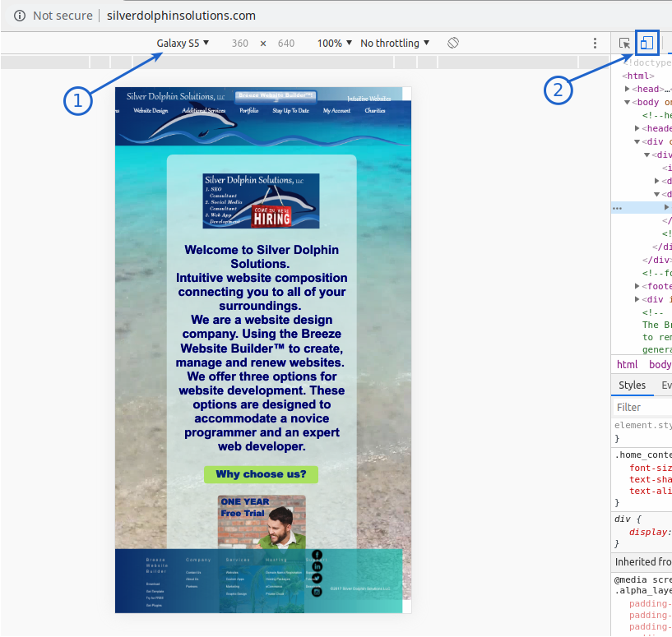Click the Facebook icon in page footer
Screen dimensions: 672x637
tap(317, 555)
